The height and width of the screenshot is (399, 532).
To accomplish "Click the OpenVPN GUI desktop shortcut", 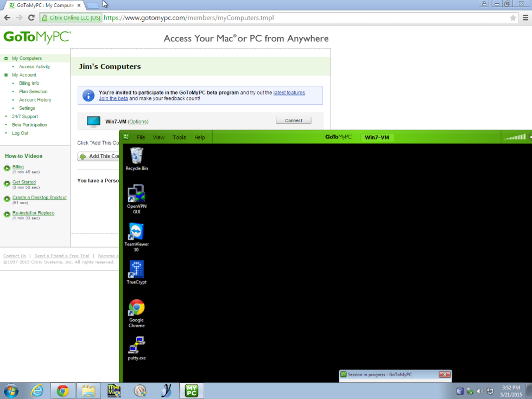I will 136,194.
